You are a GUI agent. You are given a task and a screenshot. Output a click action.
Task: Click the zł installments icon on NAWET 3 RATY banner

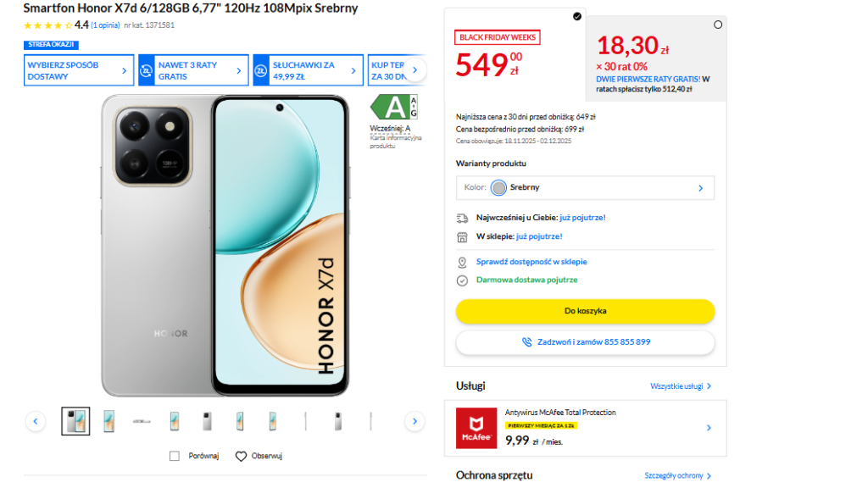pyautogui.click(x=147, y=70)
